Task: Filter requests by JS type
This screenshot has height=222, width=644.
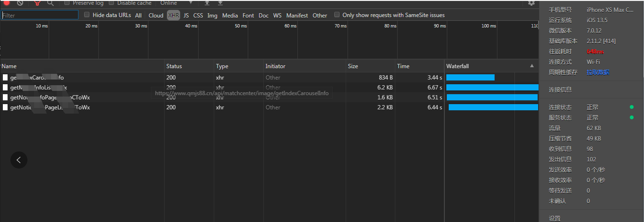Action: click(186, 15)
